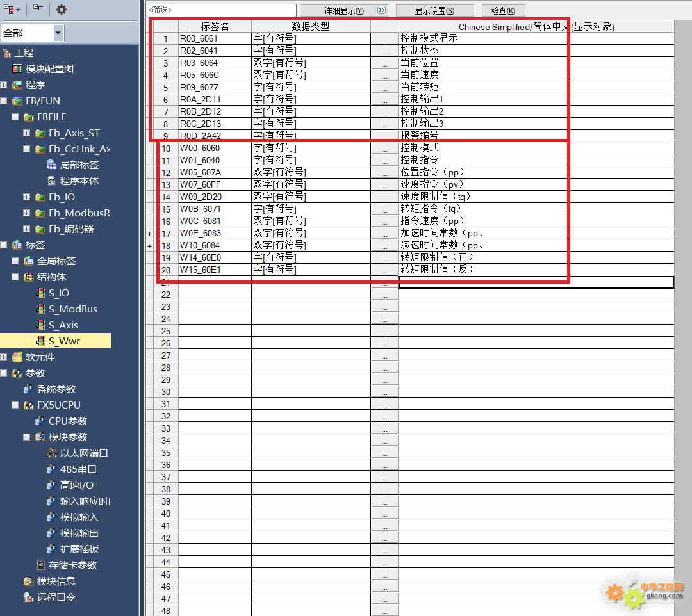Click the 模块信息 module information icon

[28, 581]
